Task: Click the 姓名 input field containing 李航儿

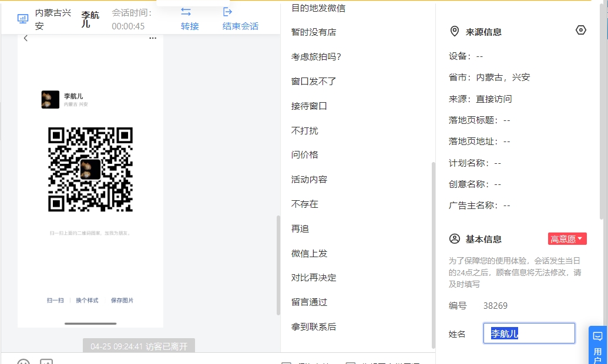Action: tap(529, 333)
